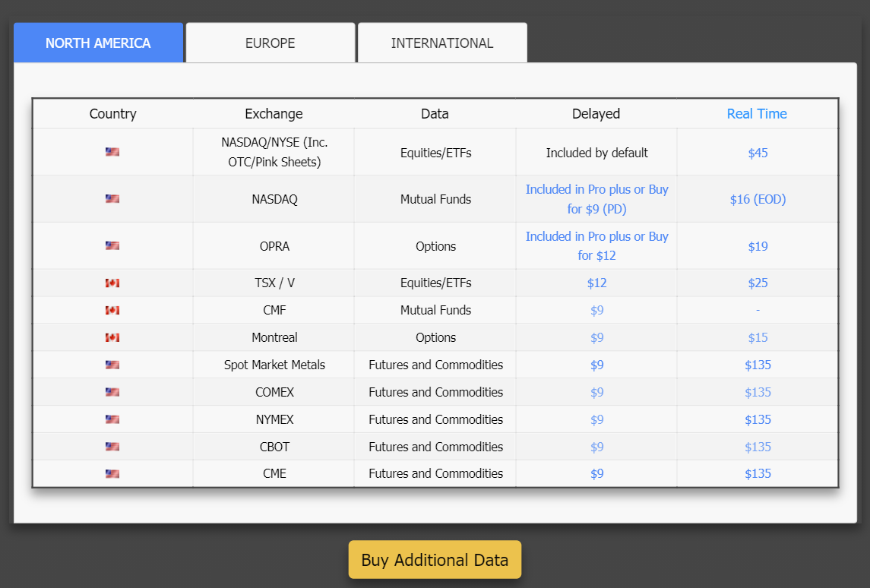This screenshot has width=870, height=588.
Task: Click the US flag beside NASDAQ Mutual Funds
Action: click(112, 198)
